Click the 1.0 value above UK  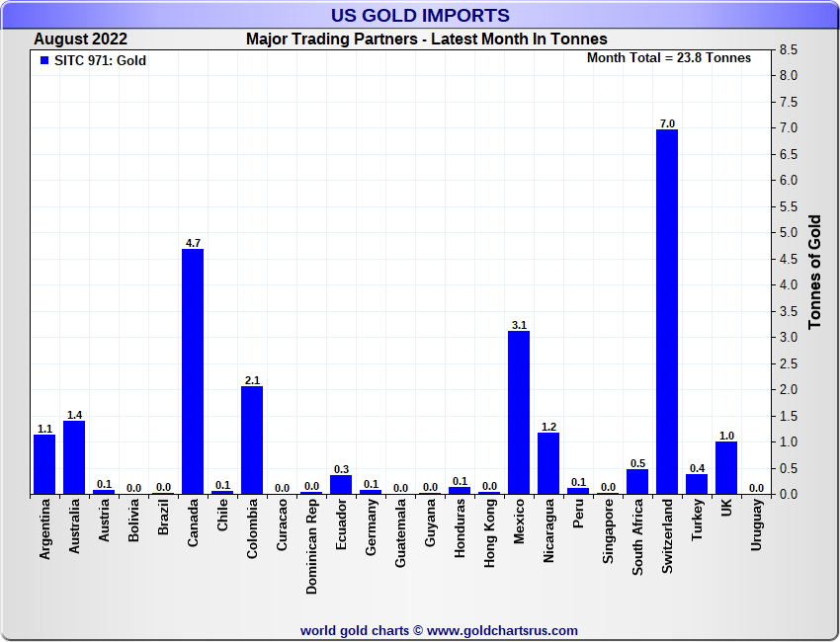[726, 436]
